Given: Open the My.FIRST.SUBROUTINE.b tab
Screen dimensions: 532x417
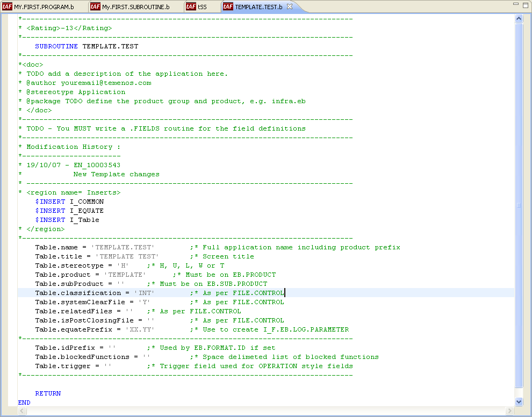Looking at the screenshot, I should 135,7.
